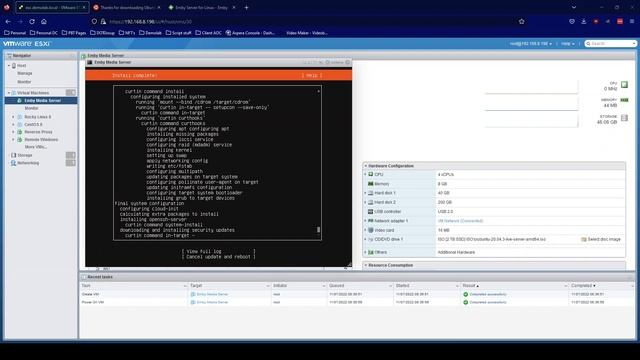Screen dimensions: 640x360
Task: Click the CPU usage gauge icon
Action: click(x=624, y=84)
